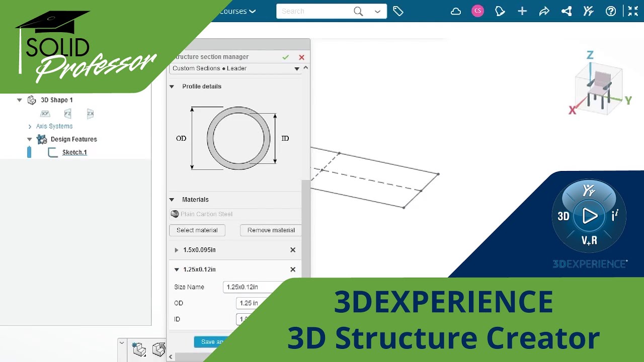Select the top quadrant of the compass
Viewport: 644px width, 362px height.
pyautogui.click(x=589, y=191)
